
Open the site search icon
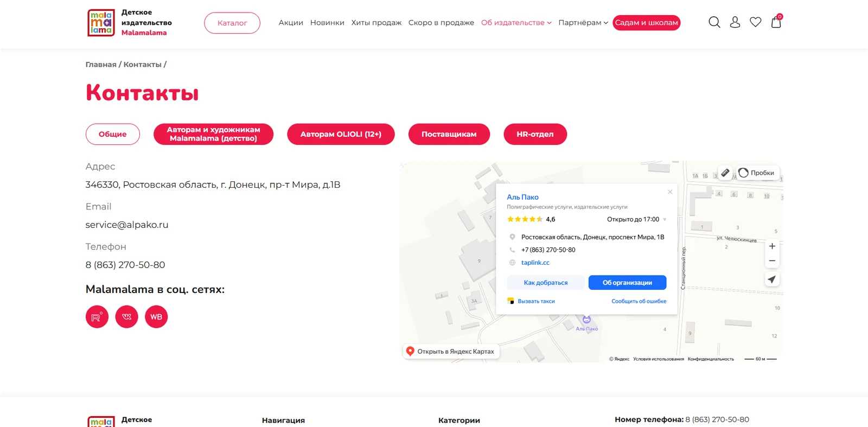[x=714, y=22]
